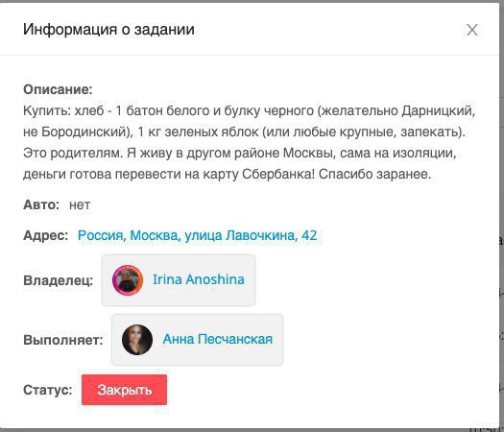Click the line starting не Бородинский

(244, 132)
